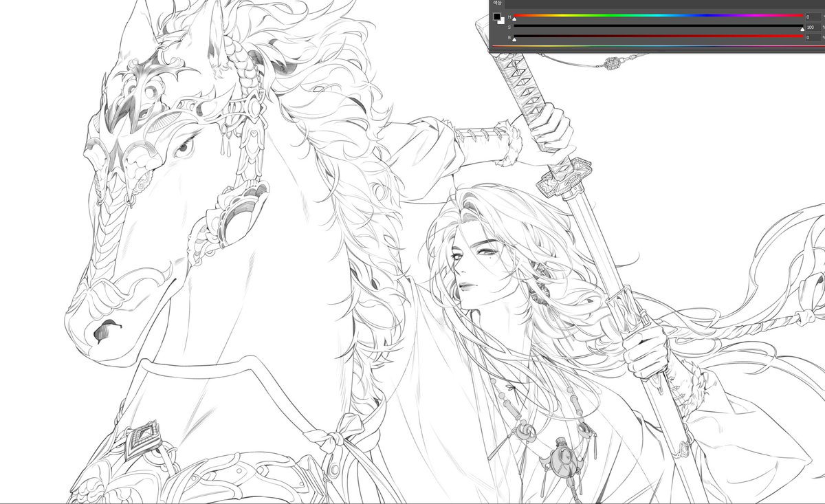The height and width of the screenshot is (504, 825).
Task: Click the black foreground color swatch
Action: pos(496,17)
